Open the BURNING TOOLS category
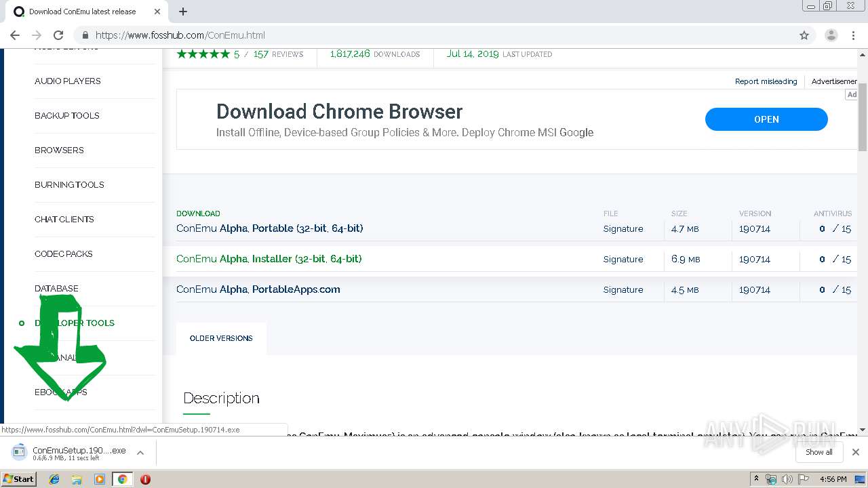Viewport: 868px width, 488px height. coord(69,184)
